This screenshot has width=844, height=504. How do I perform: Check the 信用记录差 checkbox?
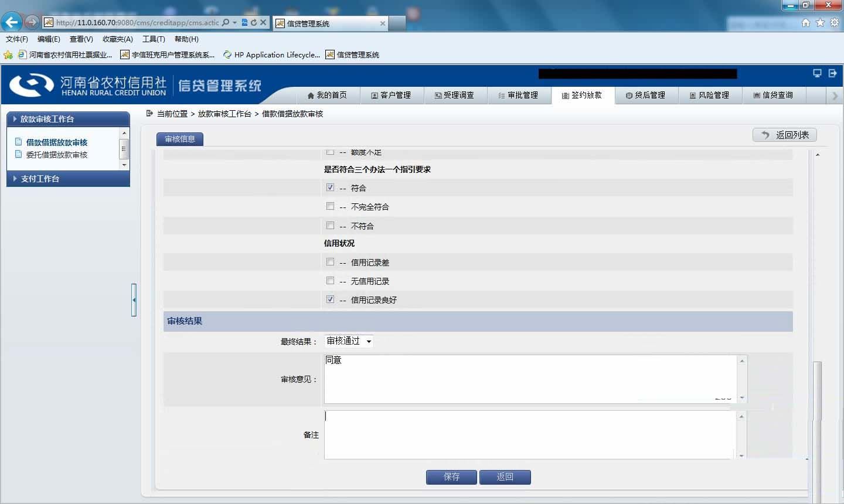tap(330, 262)
